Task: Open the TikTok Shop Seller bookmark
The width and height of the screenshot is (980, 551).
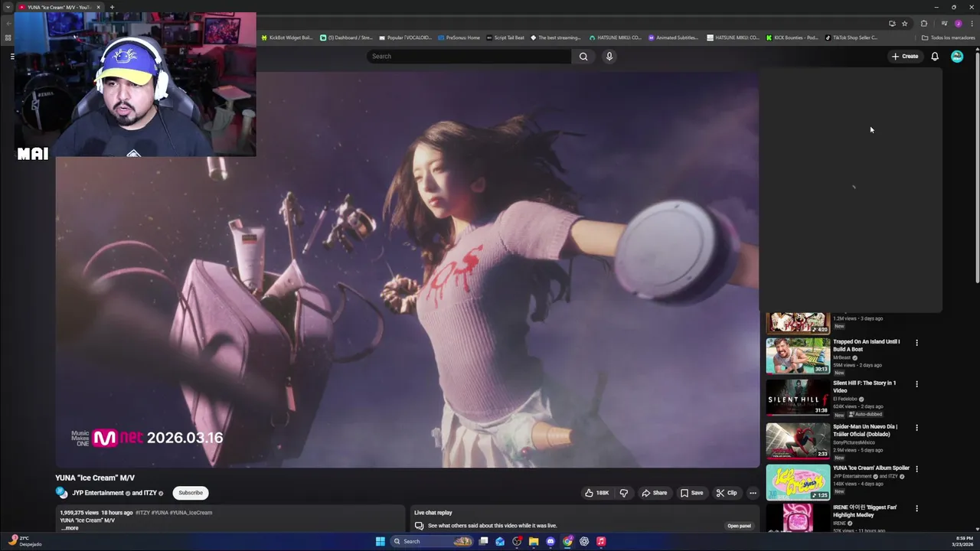Action: 851,37
